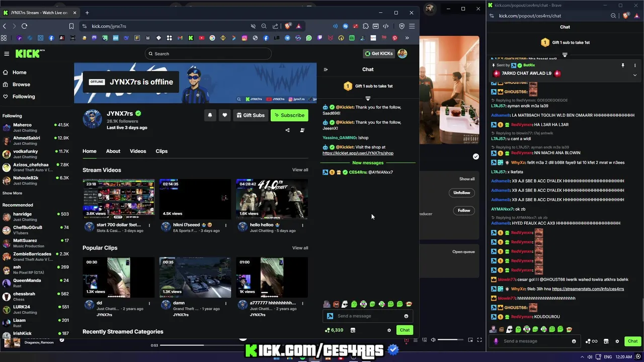Adjust the background player volume slider

(x=450, y=340)
